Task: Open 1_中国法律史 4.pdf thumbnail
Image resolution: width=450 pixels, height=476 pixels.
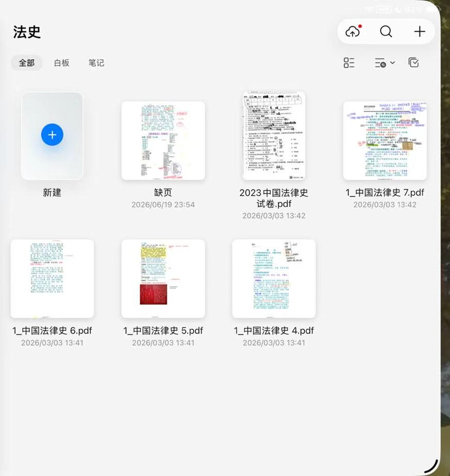Action: point(274,279)
